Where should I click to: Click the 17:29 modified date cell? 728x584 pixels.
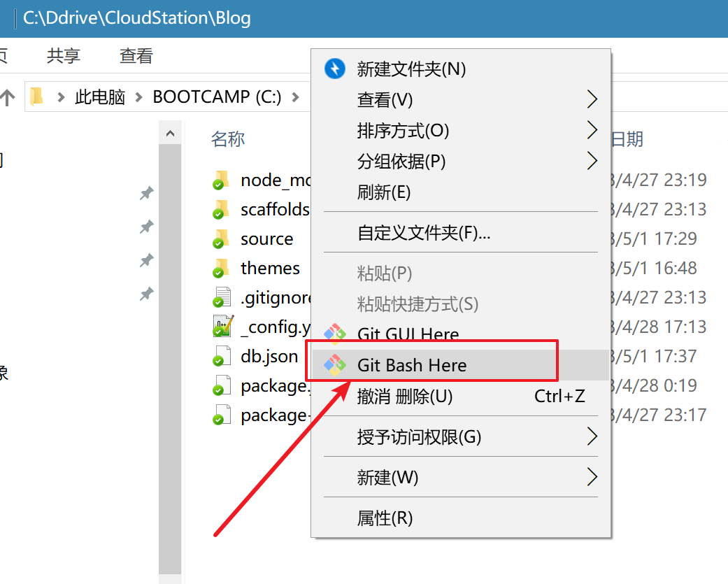point(653,238)
